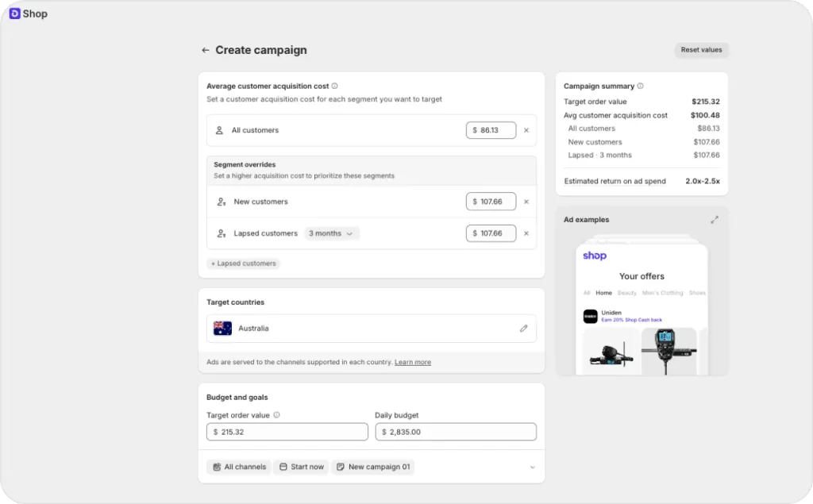Open info icon next to Average customer acquisition cost

tap(334, 86)
